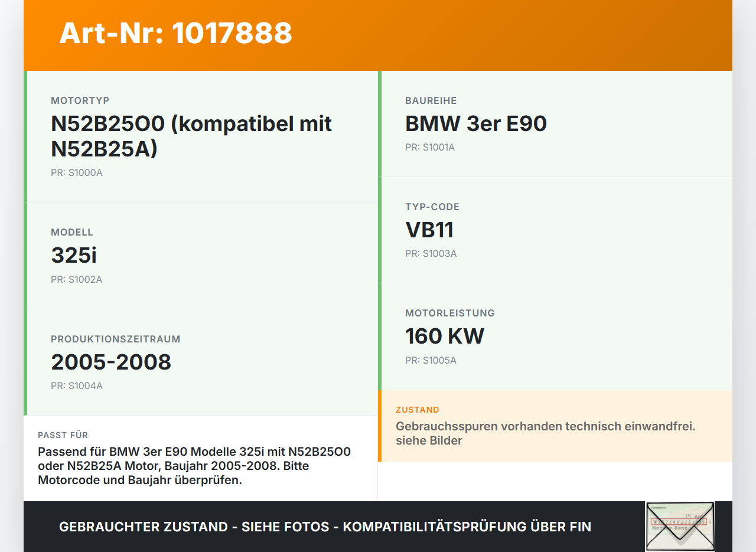
Task: Click the MOTORTYP section label
Action: 80,100
